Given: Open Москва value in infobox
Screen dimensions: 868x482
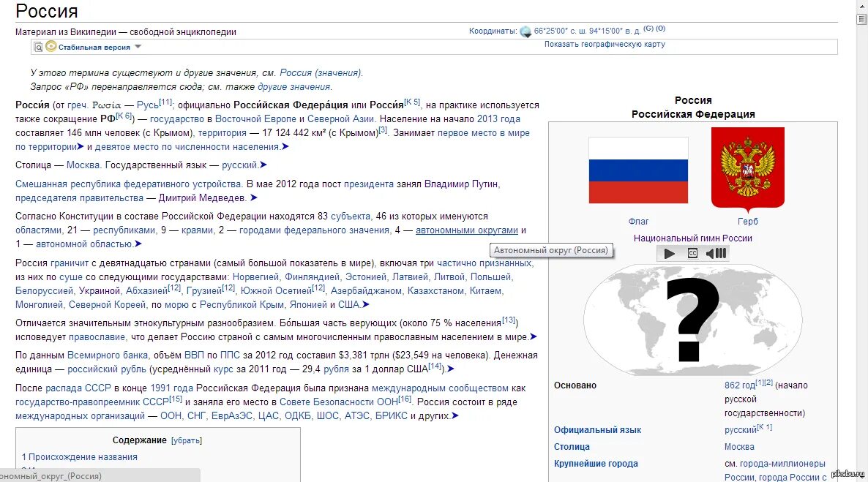Looking at the screenshot, I should 740,447.
